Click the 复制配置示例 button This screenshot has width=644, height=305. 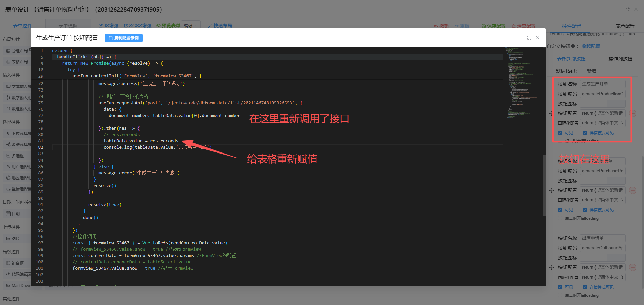(x=123, y=38)
